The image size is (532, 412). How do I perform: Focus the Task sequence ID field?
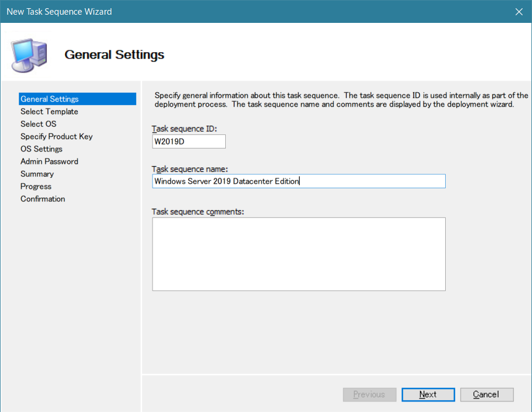click(189, 141)
